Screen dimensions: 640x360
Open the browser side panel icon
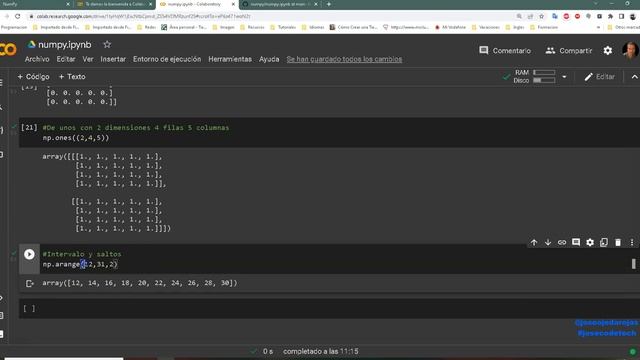point(621,16)
